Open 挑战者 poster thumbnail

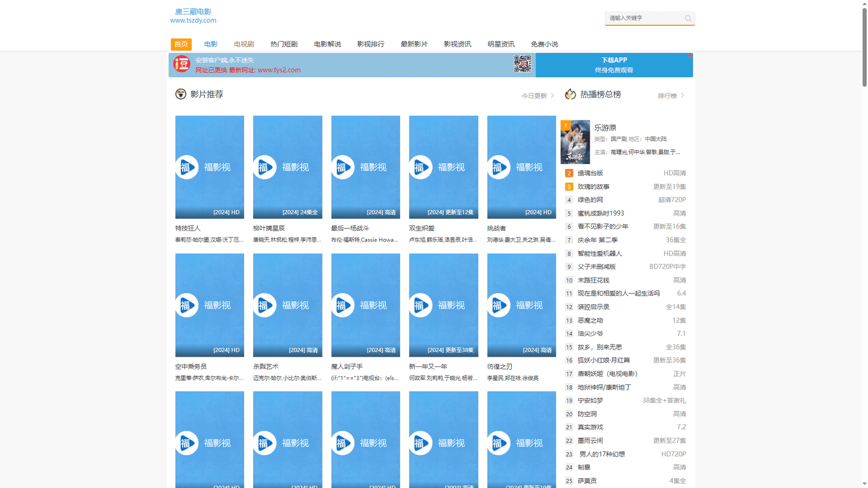(521, 167)
